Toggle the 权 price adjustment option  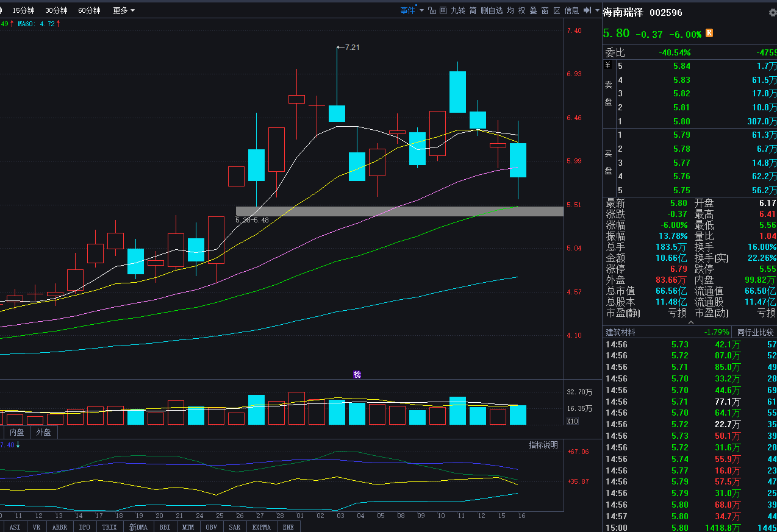point(521,10)
